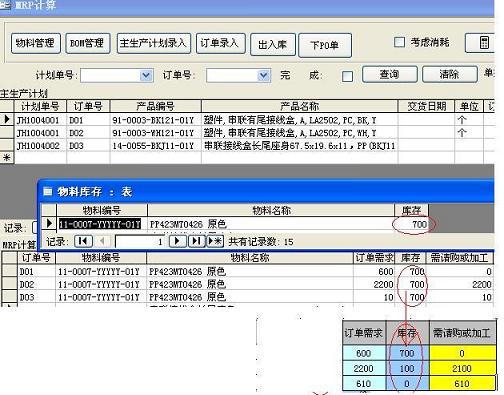The image size is (504, 395).
Task: Click 产品名称 column header
Action: pos(299,106)
